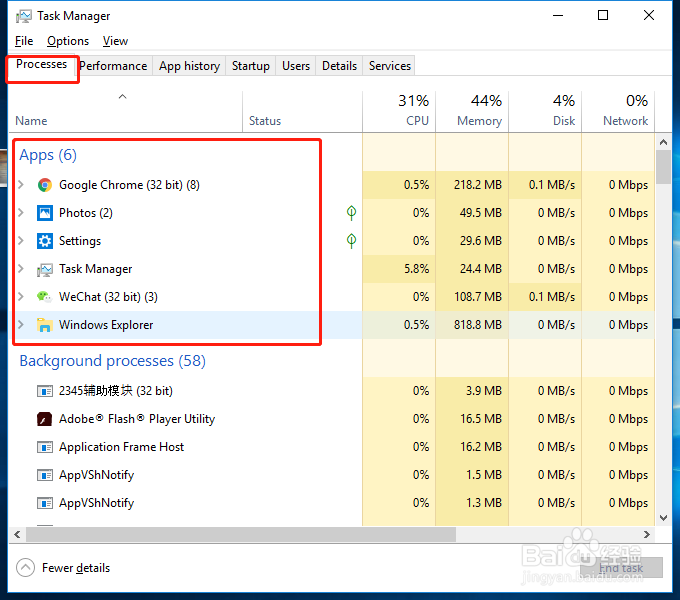Expand the WeChat process group

21,297
